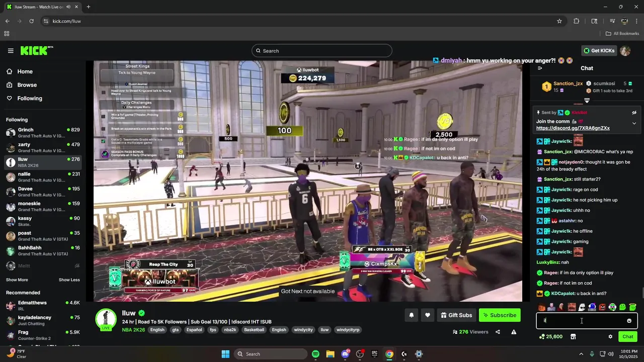Open the Grinch channel in Following list
The image size is (644, 362).
coord(43,133)
